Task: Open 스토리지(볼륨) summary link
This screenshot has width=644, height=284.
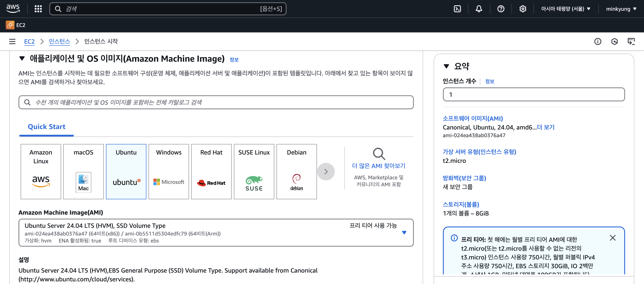Action: pos(461,204)
